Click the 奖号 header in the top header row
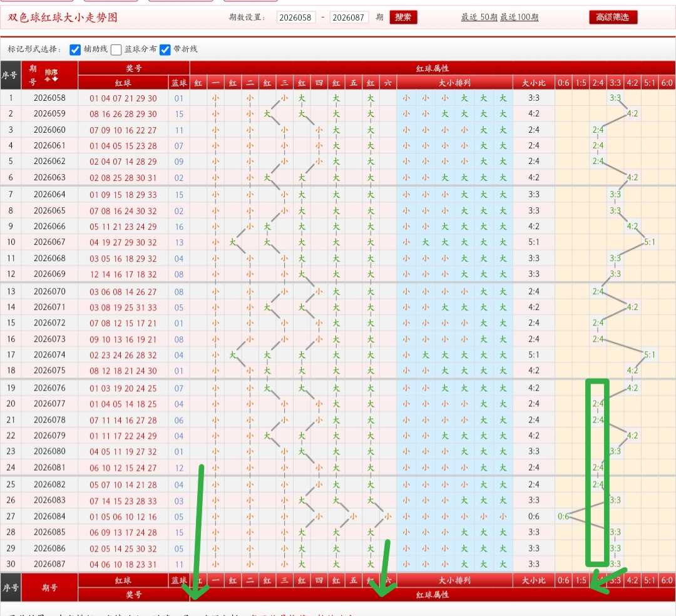Viewport: 676px width, 616px height. click(134, 68)
